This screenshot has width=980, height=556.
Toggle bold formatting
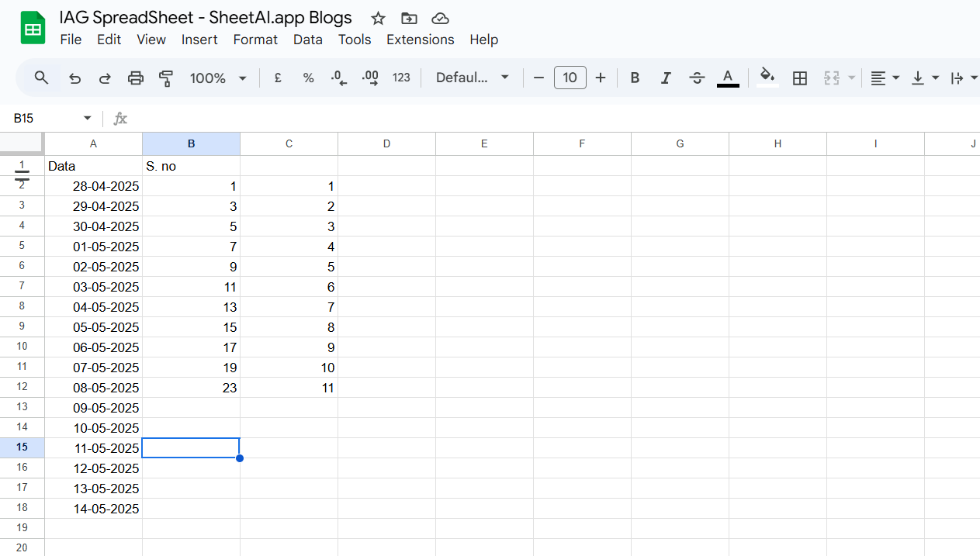coord(635,78)
